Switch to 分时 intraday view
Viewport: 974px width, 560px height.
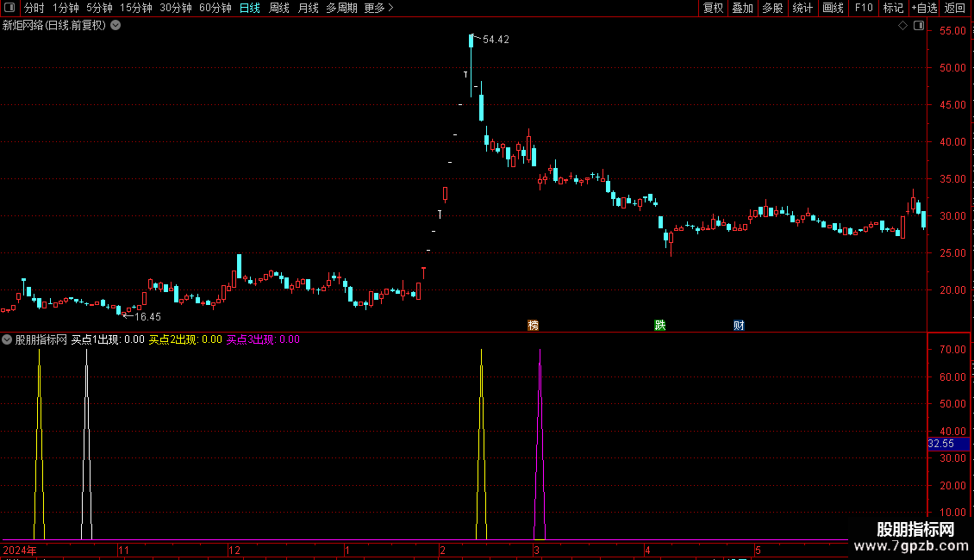coord(34,8)
